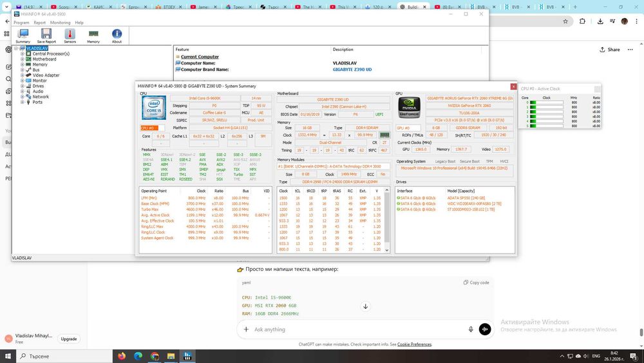Open the GPU #0 selector dropdown
The width and height of the screenshot is (644, 363).
408,128
